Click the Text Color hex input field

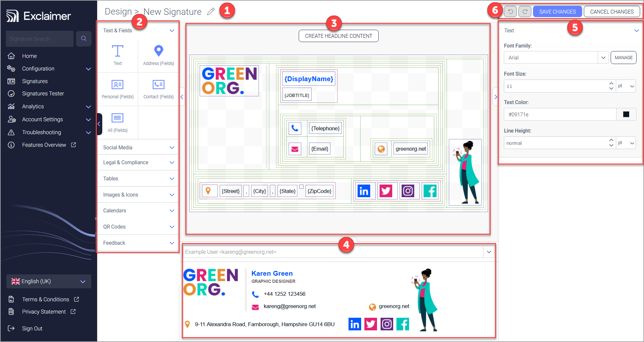[x=560, y=114]
